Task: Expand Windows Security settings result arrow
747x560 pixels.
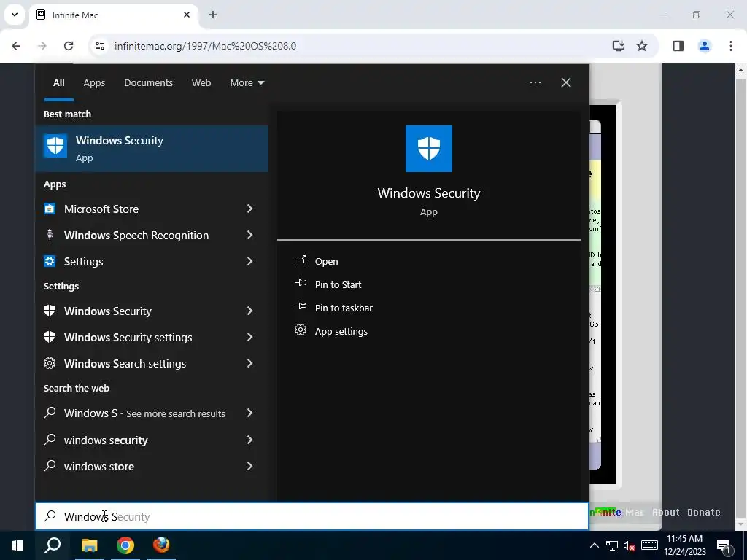Action: click(x=249, y=337)
